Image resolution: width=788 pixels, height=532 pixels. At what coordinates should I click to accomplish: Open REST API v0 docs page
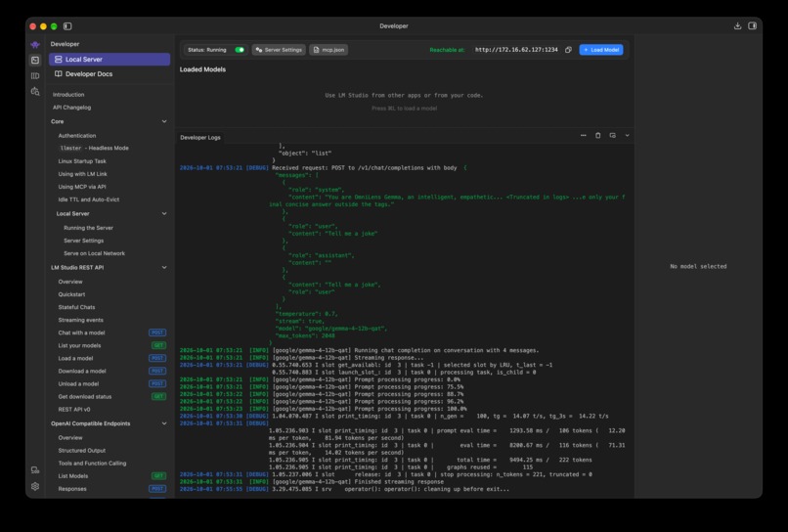pos(74,410)
